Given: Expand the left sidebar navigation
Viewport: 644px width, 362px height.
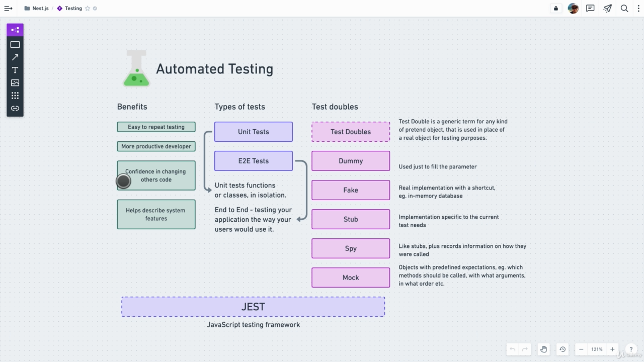Looking at the screenshot, I should point(8,9).
